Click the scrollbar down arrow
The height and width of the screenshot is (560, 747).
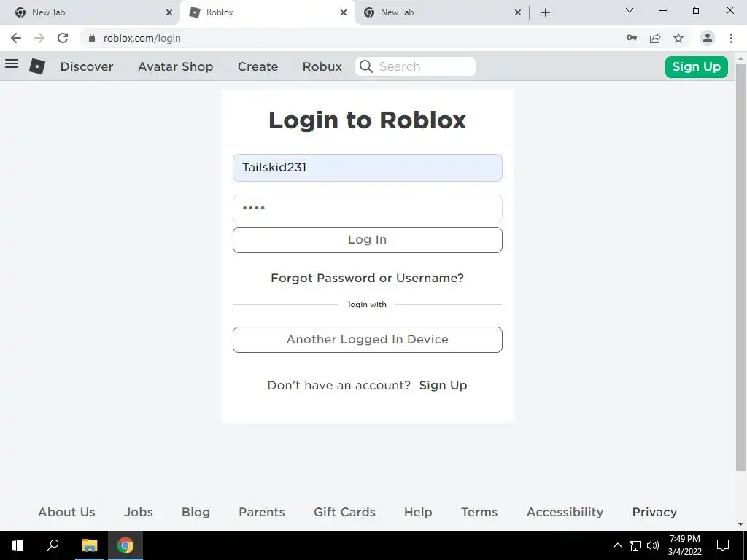coord(741,525)
